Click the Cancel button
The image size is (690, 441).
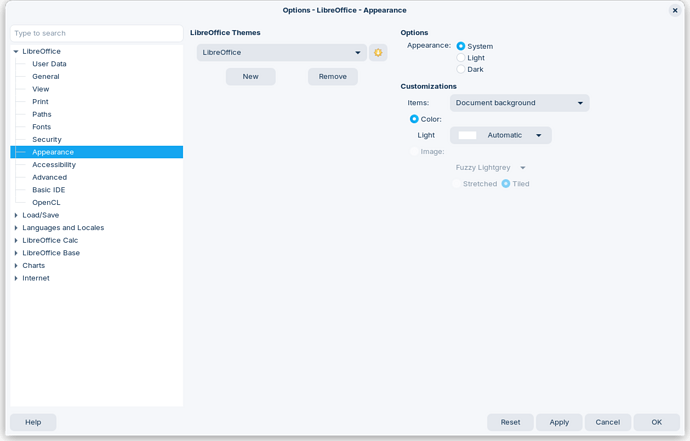tap(608, 422)
